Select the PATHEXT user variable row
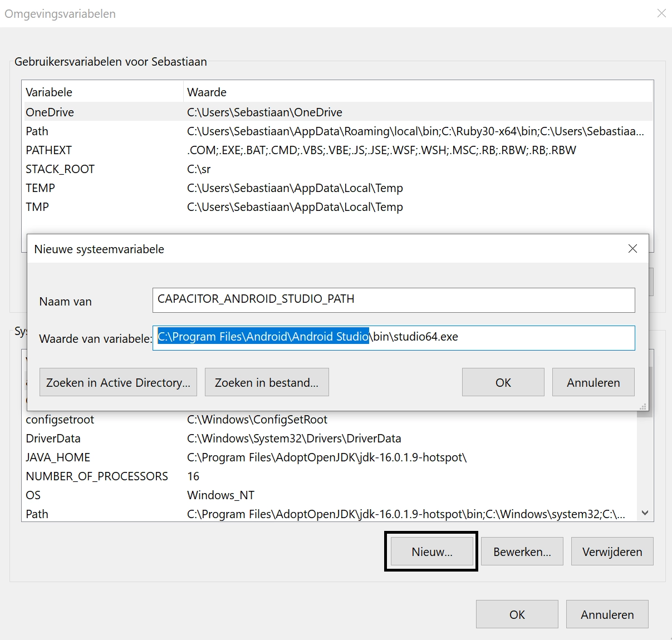672x640 pixels. [49, 150]
